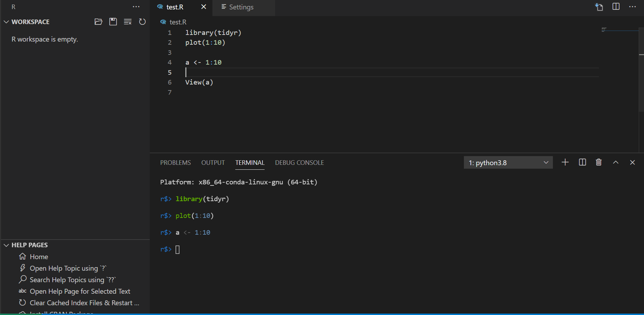Click line number 7 in the gutter
644x315 pixels.
coord(170,92)
